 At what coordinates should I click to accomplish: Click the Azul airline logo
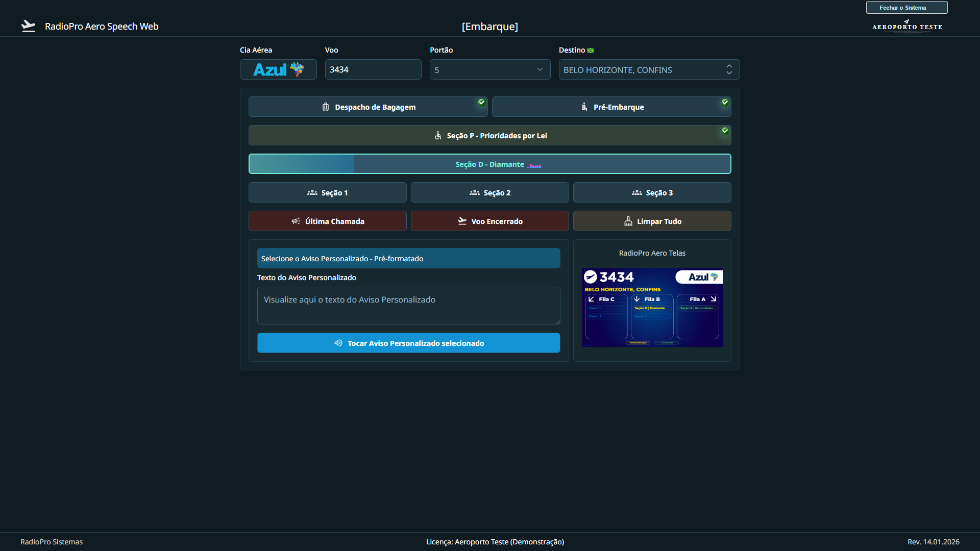click(278, 69)
